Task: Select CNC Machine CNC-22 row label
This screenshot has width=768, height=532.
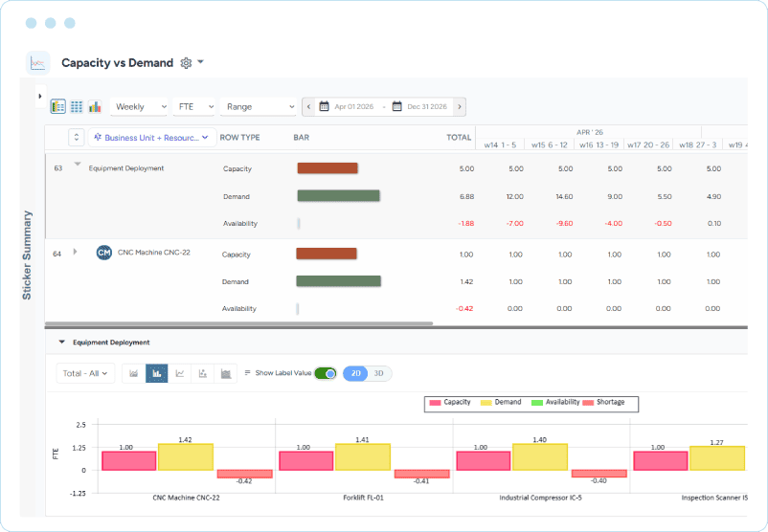Action: click(154, 253)
